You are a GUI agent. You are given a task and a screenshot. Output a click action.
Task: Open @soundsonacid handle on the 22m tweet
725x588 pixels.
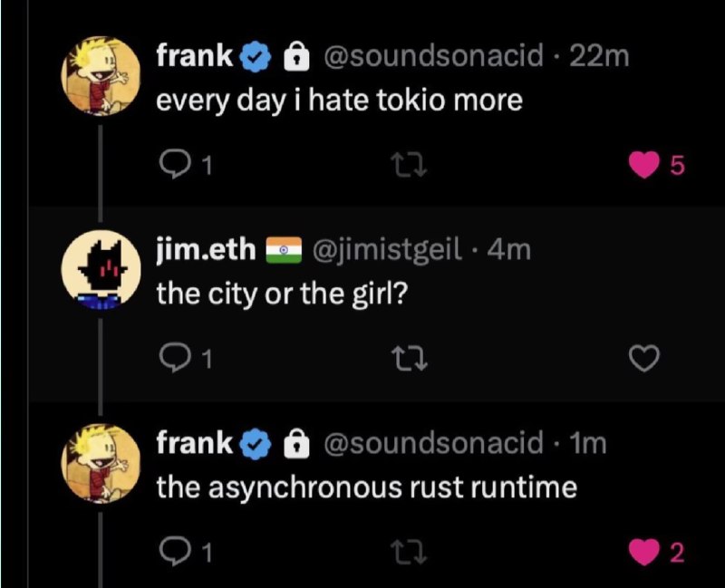coord(433,56)
